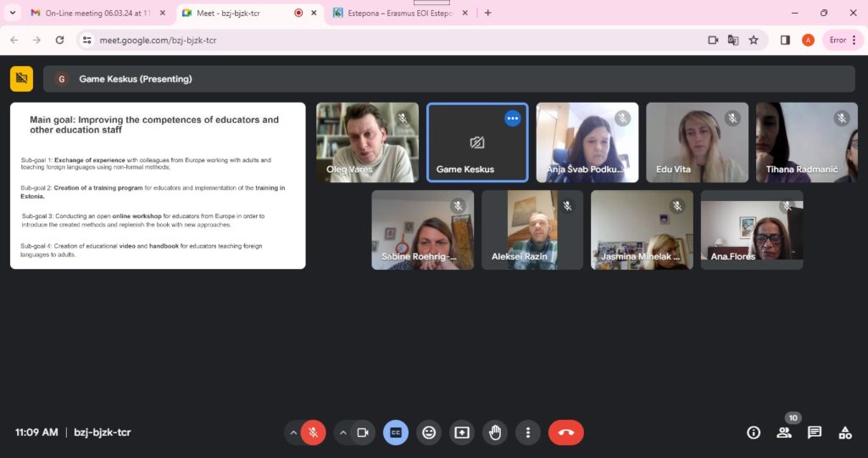The width and height of the screenshot is (868, 458).
Task: Open the meeting details info icon
Action: pyautogui.click(x=754, y=433)
